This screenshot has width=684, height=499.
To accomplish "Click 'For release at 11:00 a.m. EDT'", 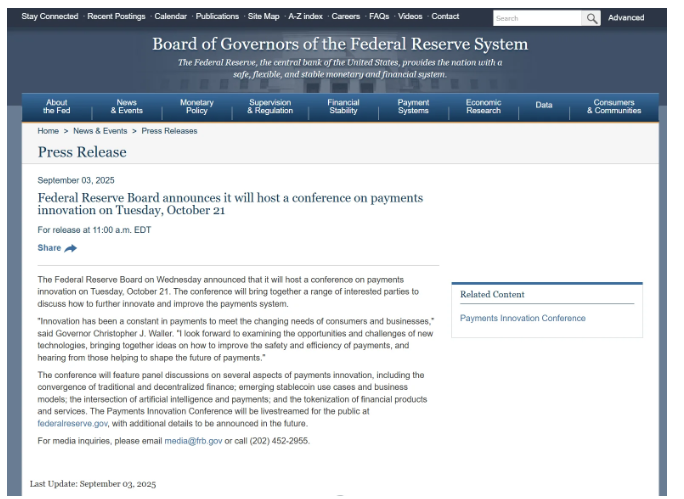I will coord(94,230).
